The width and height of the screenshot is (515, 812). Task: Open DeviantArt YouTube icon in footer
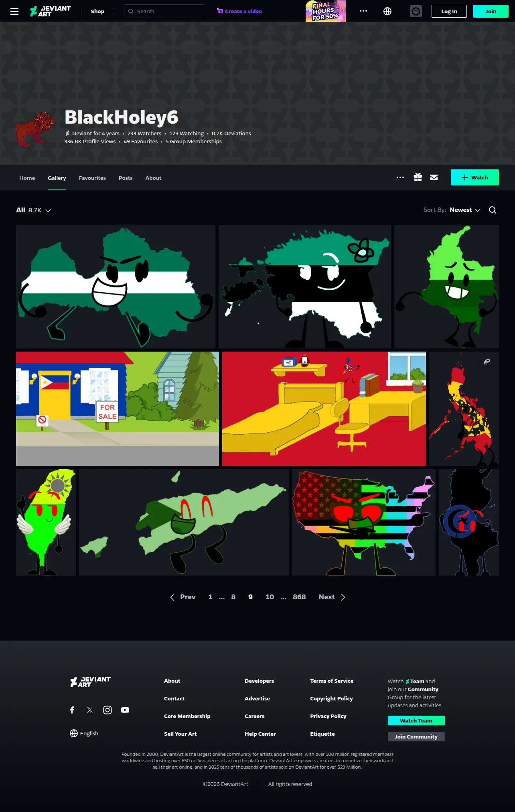(x=125, y=710)
